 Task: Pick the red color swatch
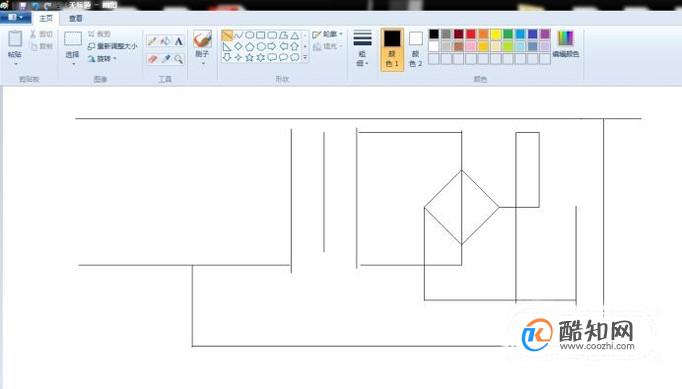tap(471, 34)
